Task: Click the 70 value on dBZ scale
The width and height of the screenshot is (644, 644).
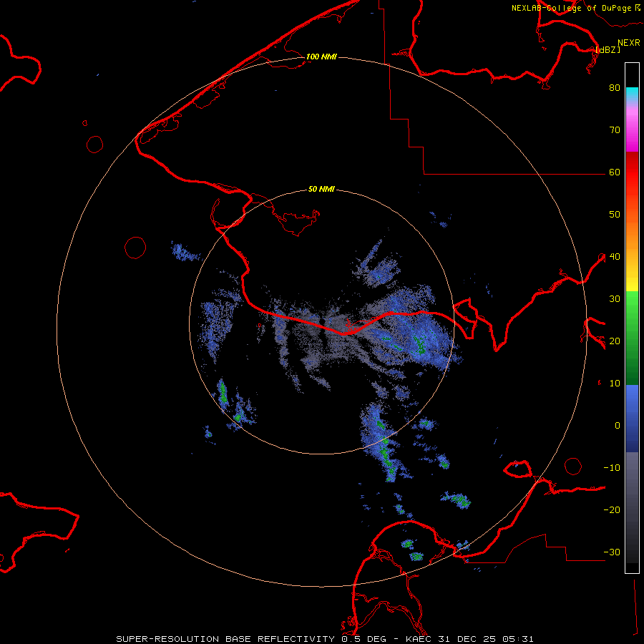Action: [615, 130]
